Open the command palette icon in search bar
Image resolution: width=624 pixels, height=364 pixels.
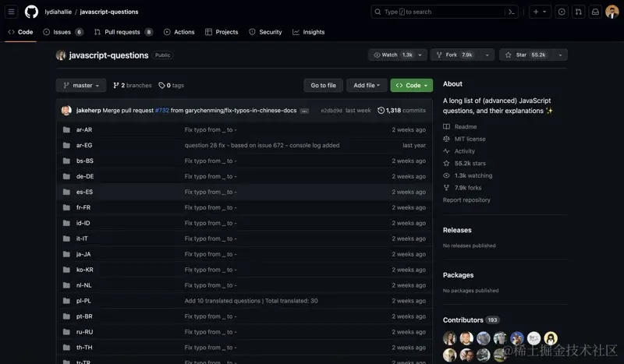point(512,12)
